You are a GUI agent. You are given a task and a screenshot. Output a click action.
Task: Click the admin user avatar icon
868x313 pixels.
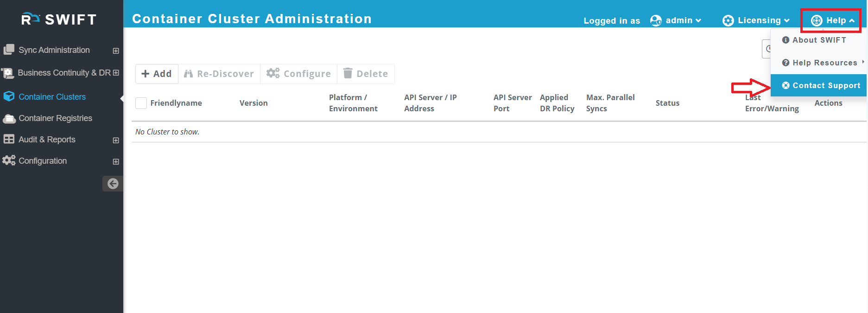click(x=656, y=20)
